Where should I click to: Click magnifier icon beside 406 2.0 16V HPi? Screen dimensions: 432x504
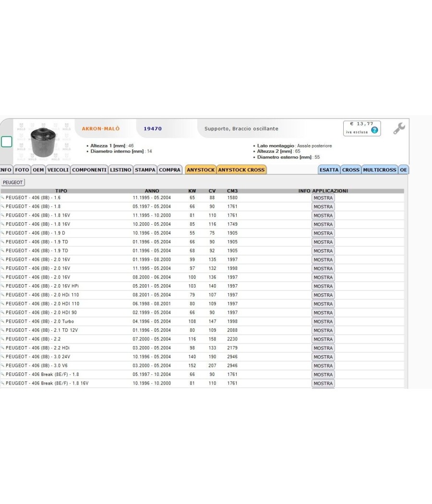click(x=2, y=286)
